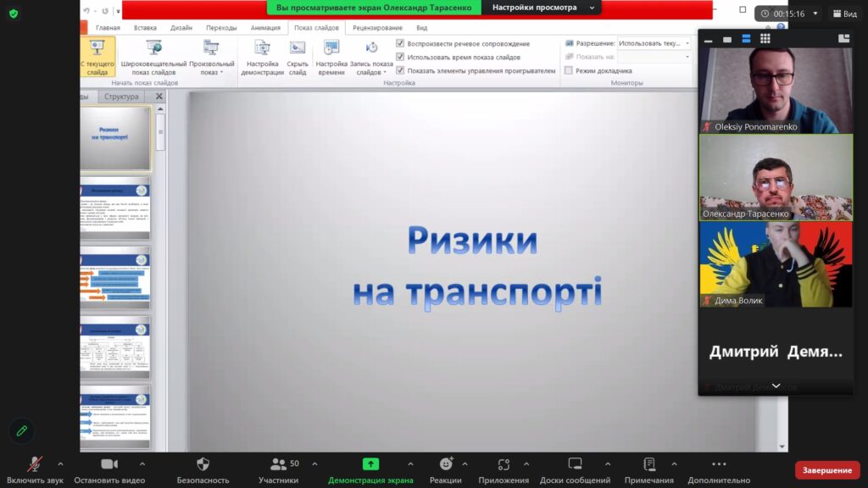Switch video panel to single-speaker view
The height and width of the screenshot is (488, 868).
(x=727, y=39)
